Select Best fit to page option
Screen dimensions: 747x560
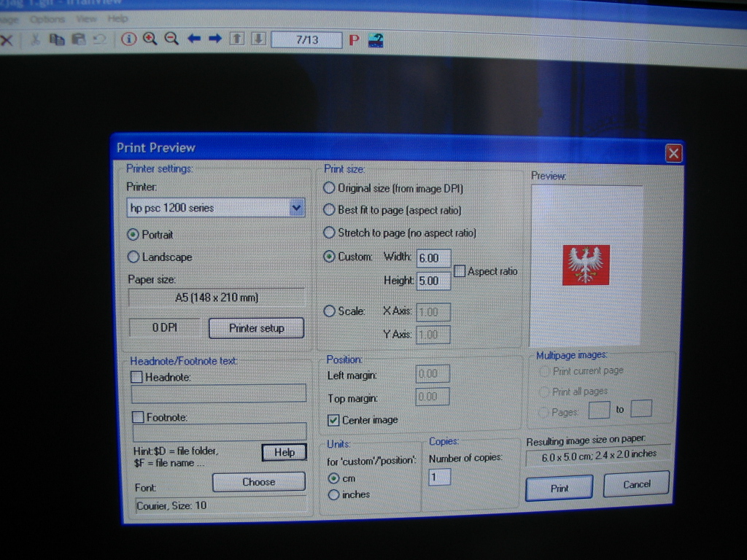(329, 210)
